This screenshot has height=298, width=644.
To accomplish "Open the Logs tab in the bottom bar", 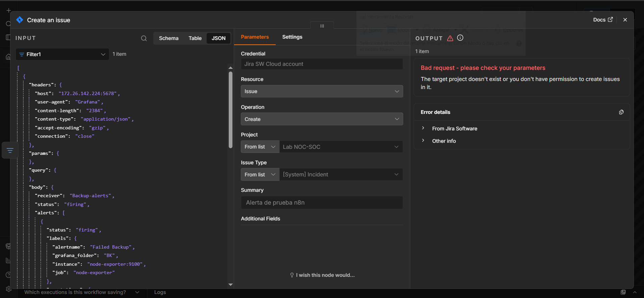I will pyautogui.click(x=160, y=292).
